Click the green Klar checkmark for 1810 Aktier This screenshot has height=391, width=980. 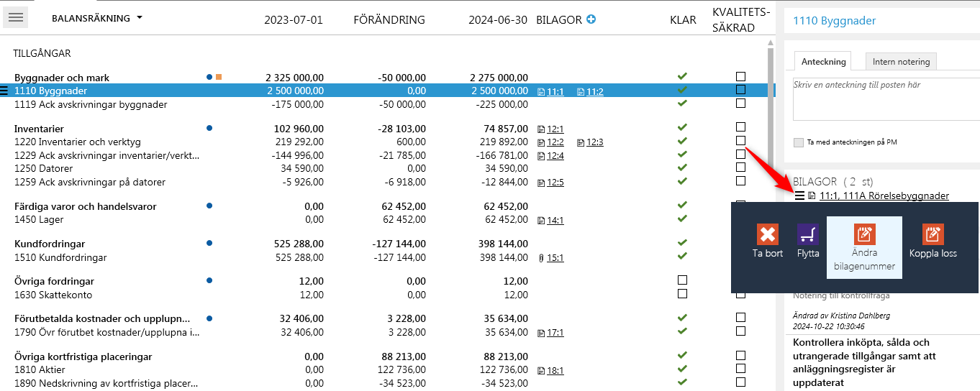click(682, 369)
